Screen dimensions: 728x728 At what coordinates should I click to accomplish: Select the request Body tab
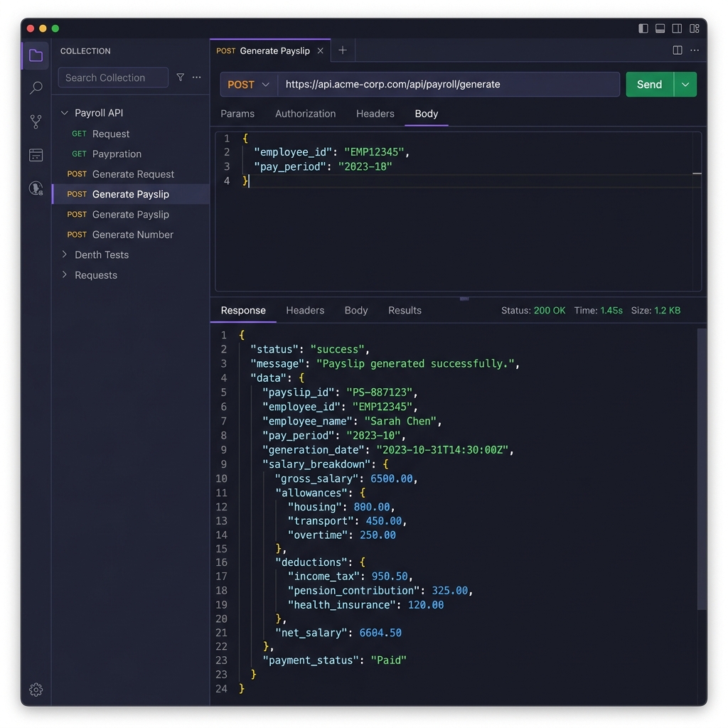pos(427,114)
